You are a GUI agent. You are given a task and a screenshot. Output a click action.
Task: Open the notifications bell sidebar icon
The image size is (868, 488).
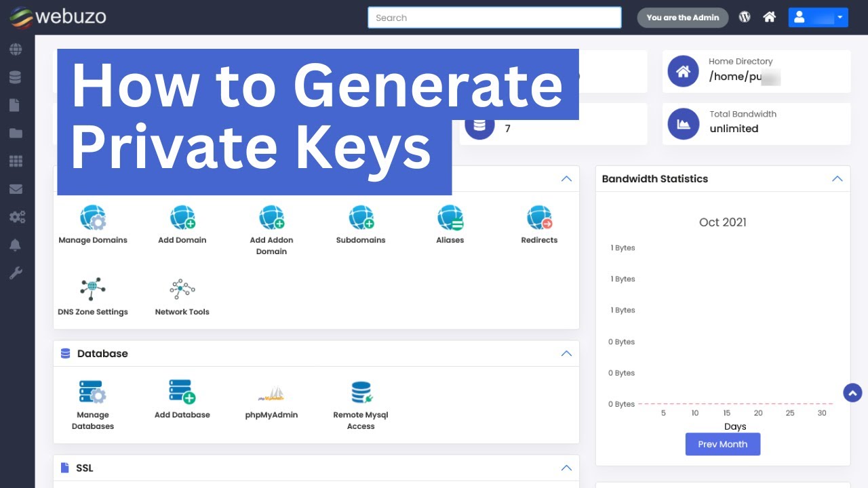pos(16,245)
